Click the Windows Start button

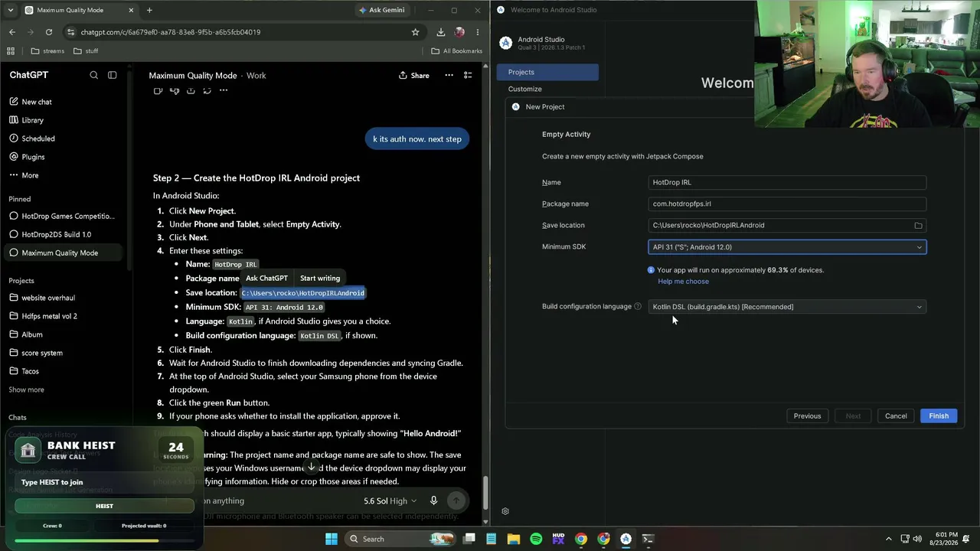pyautogui.click(x=332, y=539)
